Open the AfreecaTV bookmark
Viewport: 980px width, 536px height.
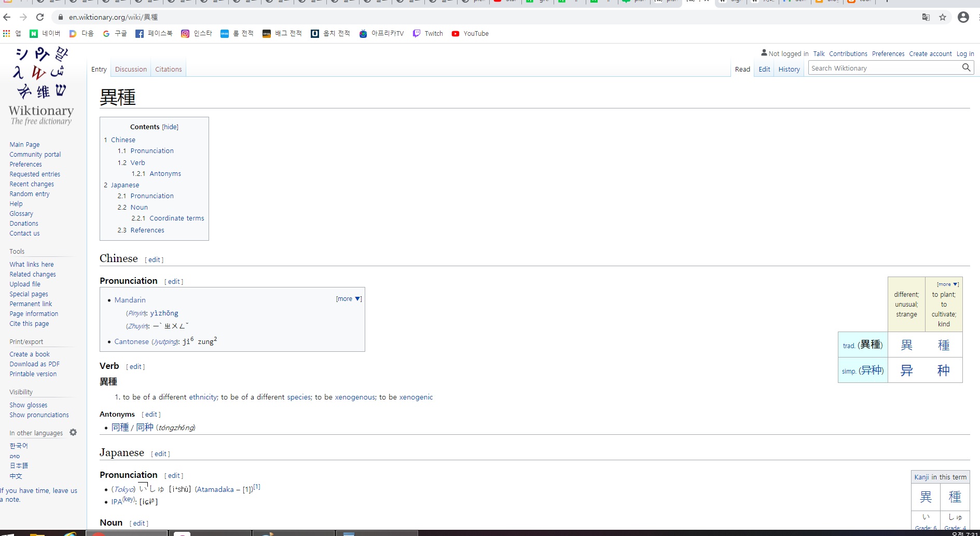381,33
